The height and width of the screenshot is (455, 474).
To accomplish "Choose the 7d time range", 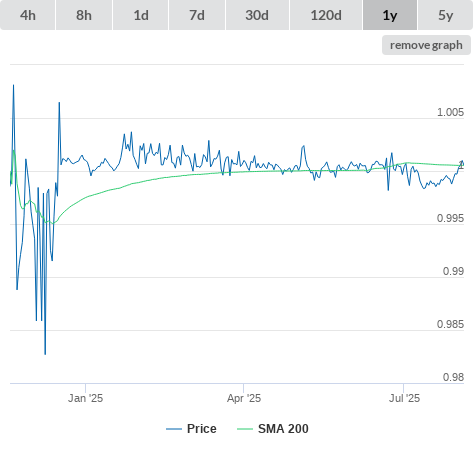I will pyautogui.click(x=197, y=15).
